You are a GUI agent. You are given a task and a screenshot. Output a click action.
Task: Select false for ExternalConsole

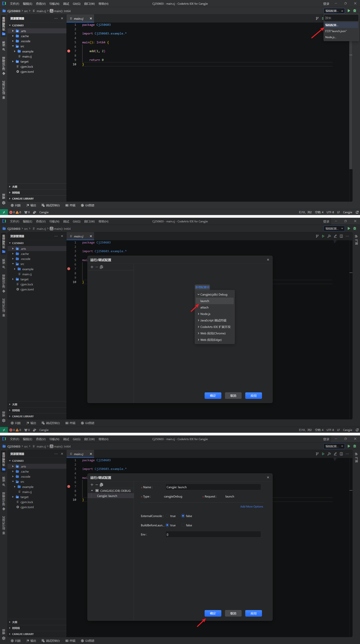pyautogui.click(x=183, y=516)
